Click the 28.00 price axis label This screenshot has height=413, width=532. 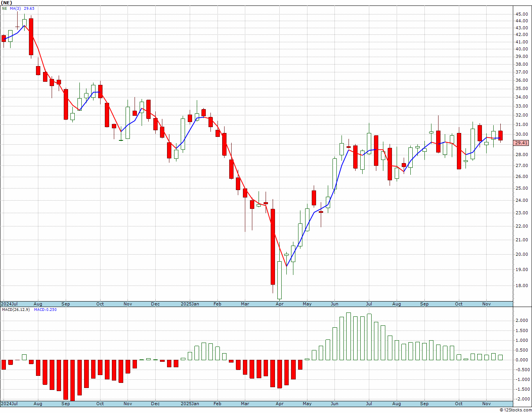(x=521, y=154)
